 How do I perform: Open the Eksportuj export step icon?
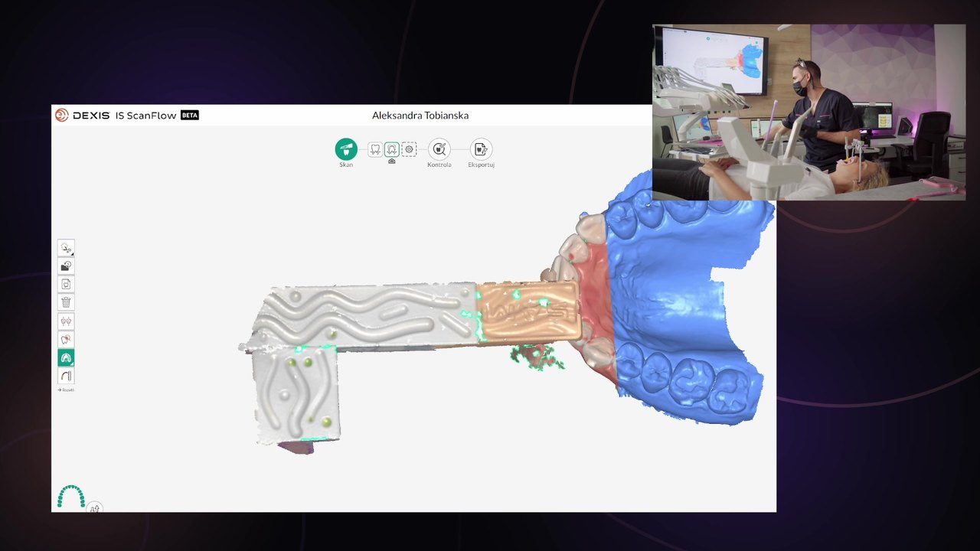pos(481,148)
